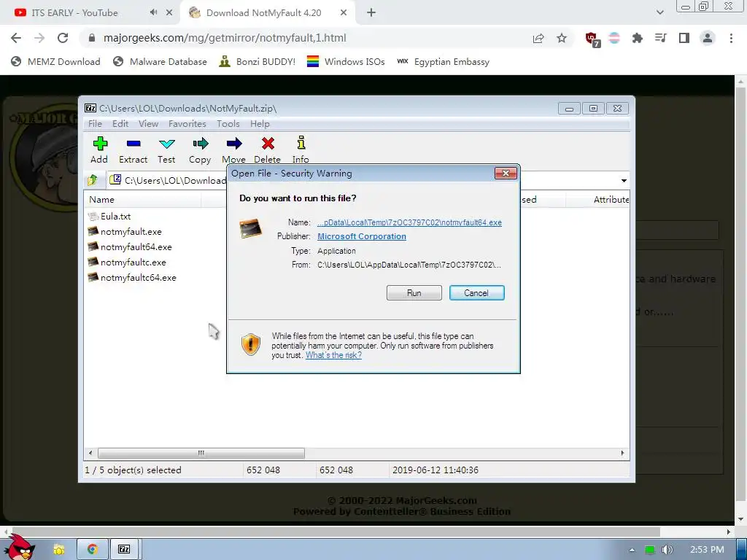Screen dimensions: 747x560
Task: Open the Egyptian Embassy bookmark
Action: tap(443, 61)
